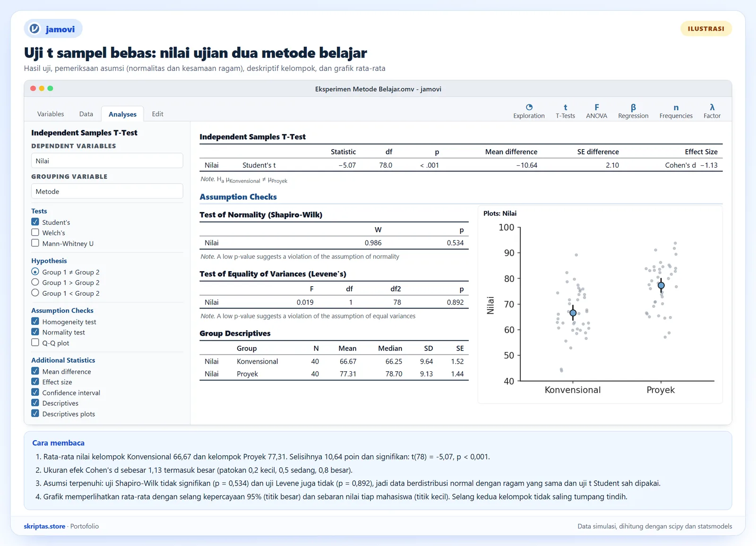Image resolution: width=756 pixels, height=546 pixels.
Task: Switch to the Edit tab
Action: coord(157,114)
